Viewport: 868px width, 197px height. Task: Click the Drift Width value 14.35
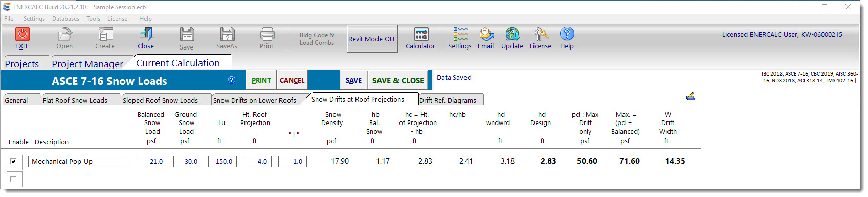pos(675,161)
